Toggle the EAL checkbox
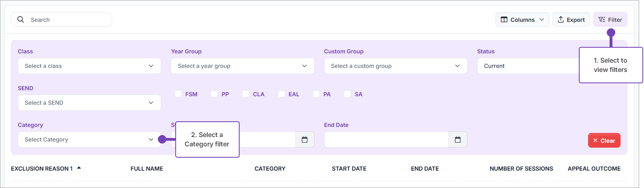This screenshot has width=644, height=188. click(x=281, y=94)
